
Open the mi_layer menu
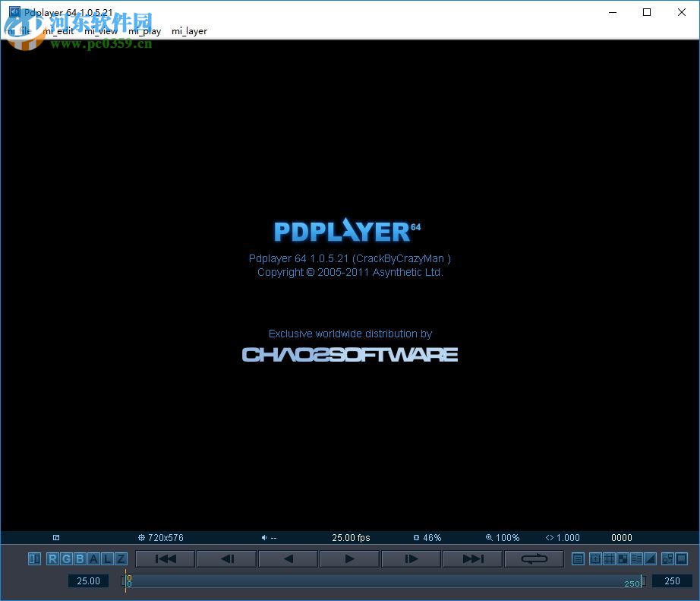189,31
